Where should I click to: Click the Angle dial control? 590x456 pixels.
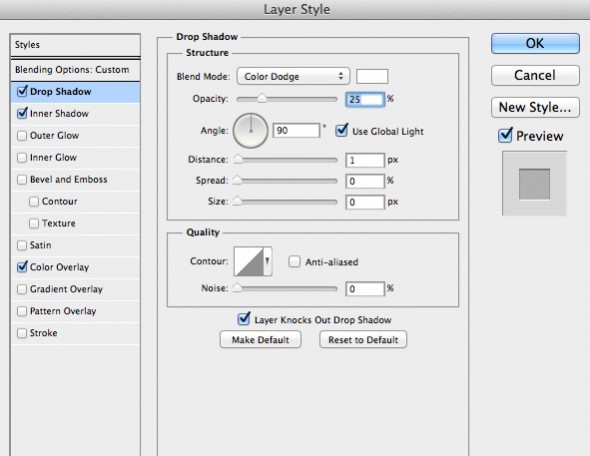click(x=250, y=131)
